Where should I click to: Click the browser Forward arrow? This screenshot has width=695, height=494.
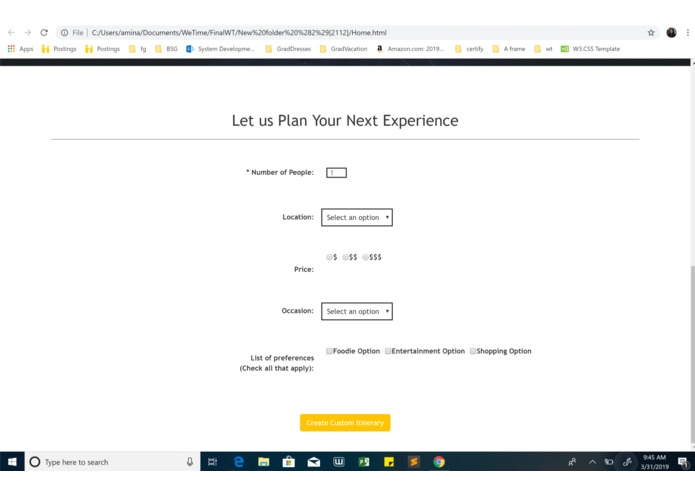click(x=27, y=32)
